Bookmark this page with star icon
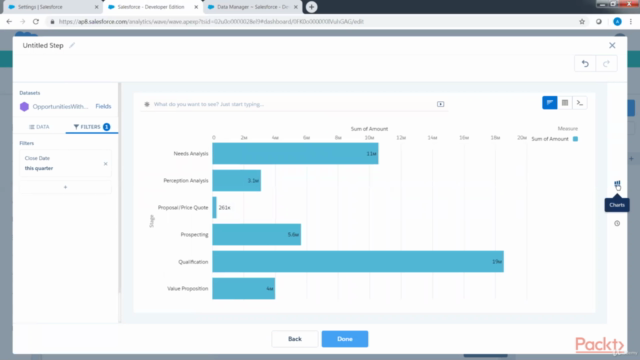The image size is (640, 360). point(582,22)
